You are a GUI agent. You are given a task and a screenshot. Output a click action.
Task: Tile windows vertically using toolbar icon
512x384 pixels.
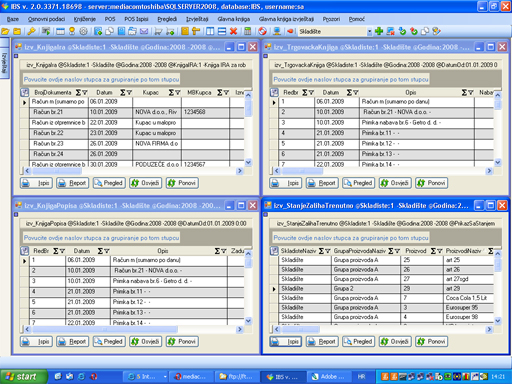(x=210, y=32)
